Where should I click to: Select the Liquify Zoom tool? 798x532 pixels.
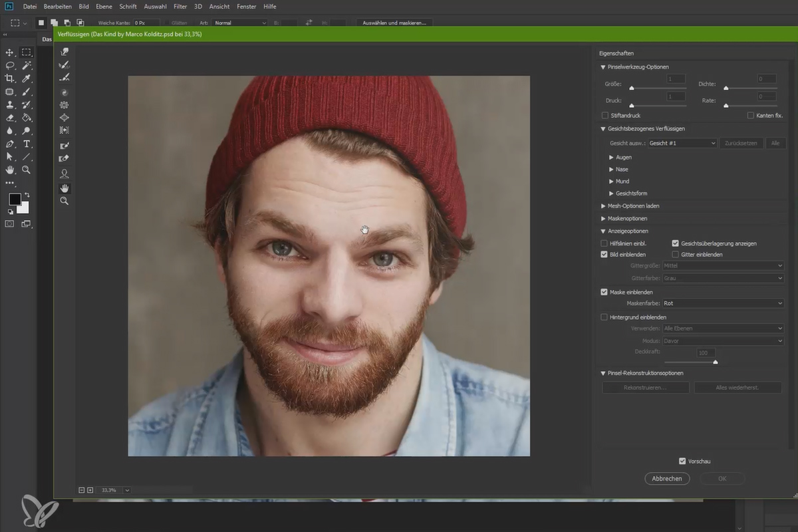65,200
